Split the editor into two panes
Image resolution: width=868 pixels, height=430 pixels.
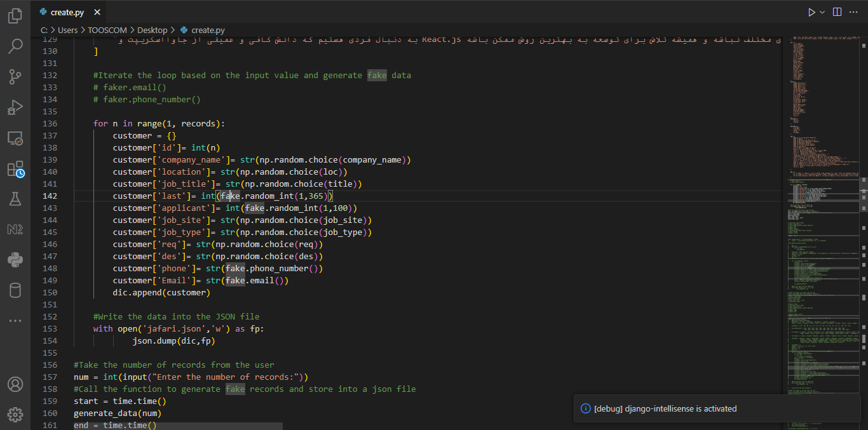pyautogui.click(x=836, y=11)
